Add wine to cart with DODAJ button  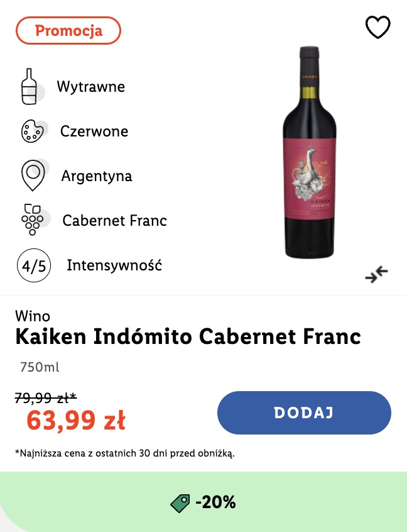[304, 413]
